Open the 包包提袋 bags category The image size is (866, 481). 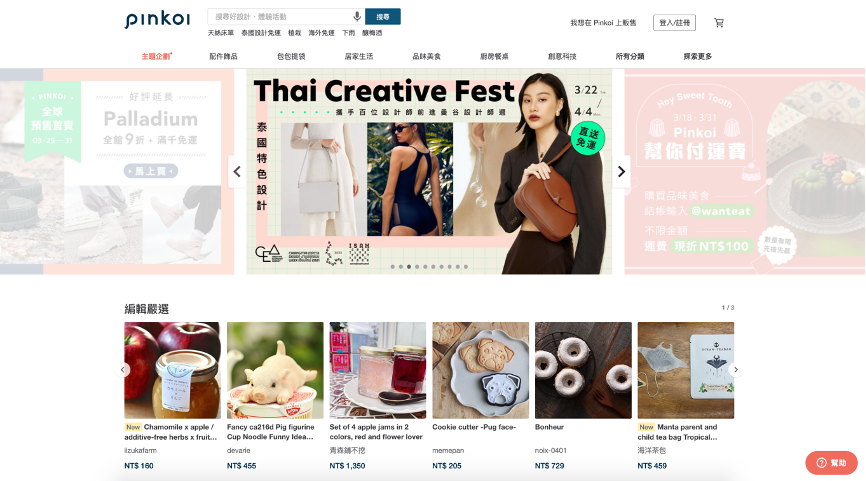291,56
